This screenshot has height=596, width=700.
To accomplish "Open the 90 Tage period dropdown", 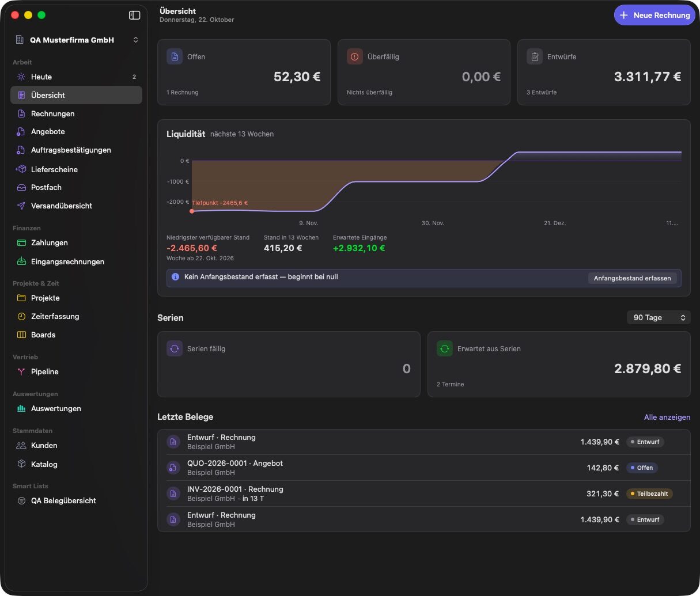I will coord(659,317).
